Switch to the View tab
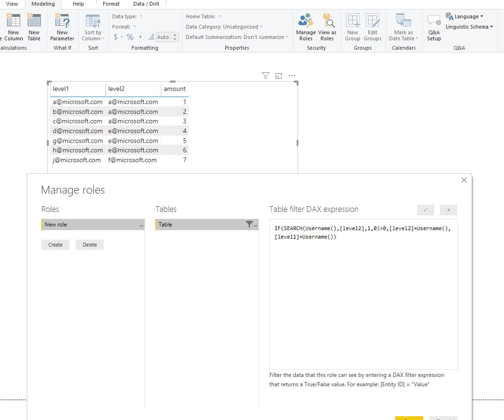This screenshot has height=420, width=504. pos(12,4)
